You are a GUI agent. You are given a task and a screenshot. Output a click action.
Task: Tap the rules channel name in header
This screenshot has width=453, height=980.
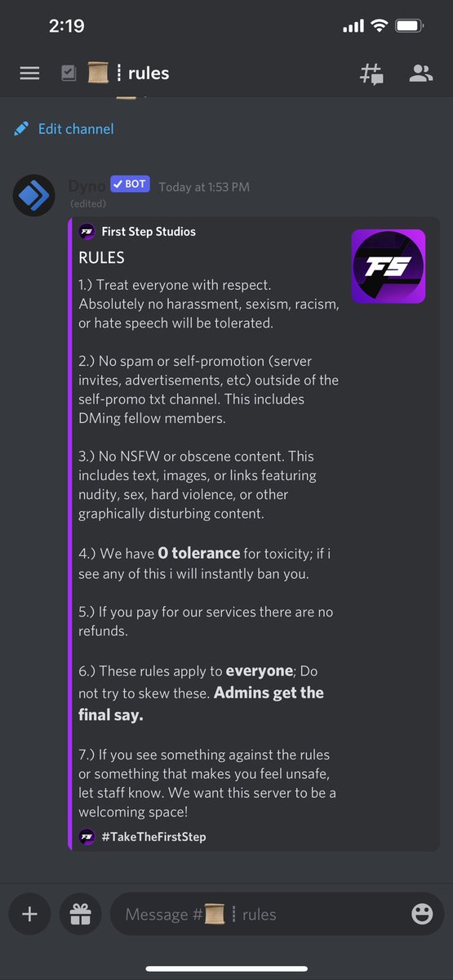coord(149,73)
